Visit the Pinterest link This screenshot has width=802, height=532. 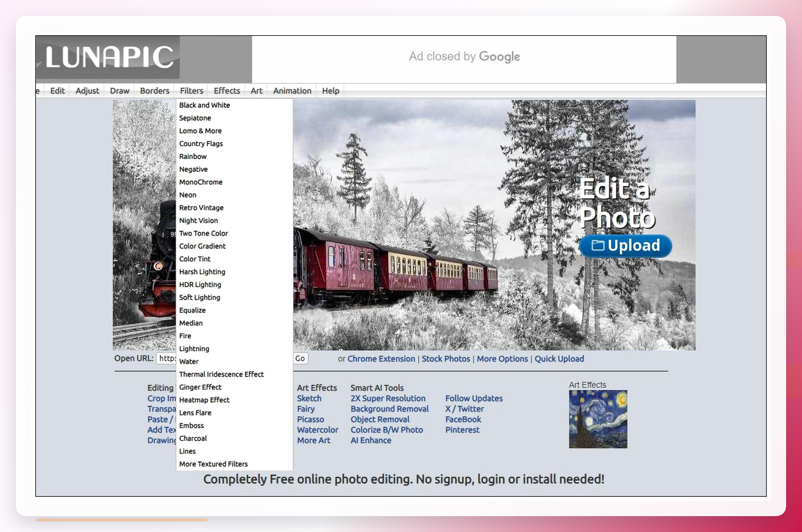click(x=462, y=430)
